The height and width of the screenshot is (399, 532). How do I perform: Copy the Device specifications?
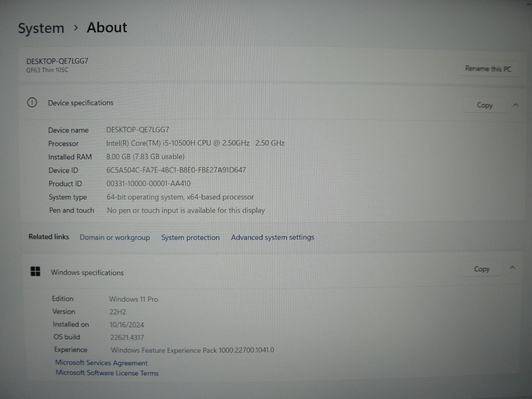[484, 105]
